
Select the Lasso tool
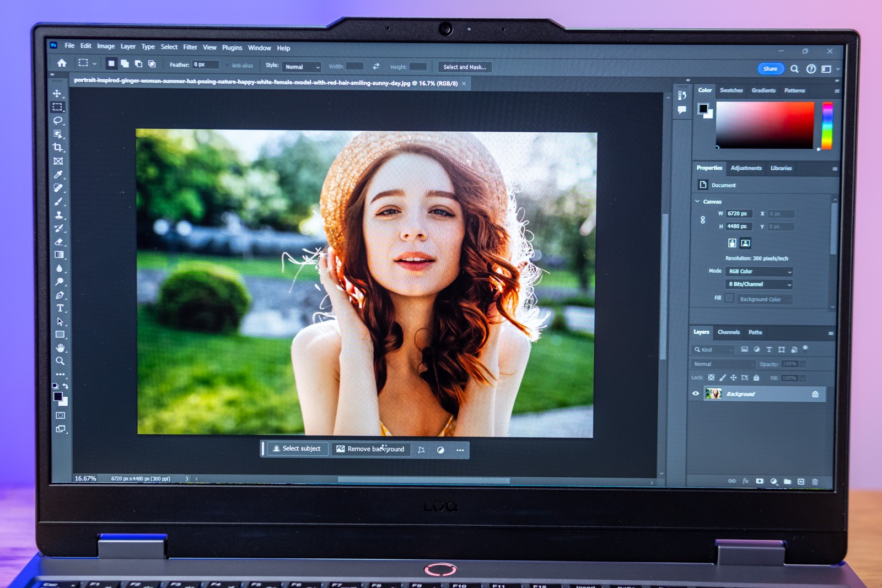coord(57,120)
